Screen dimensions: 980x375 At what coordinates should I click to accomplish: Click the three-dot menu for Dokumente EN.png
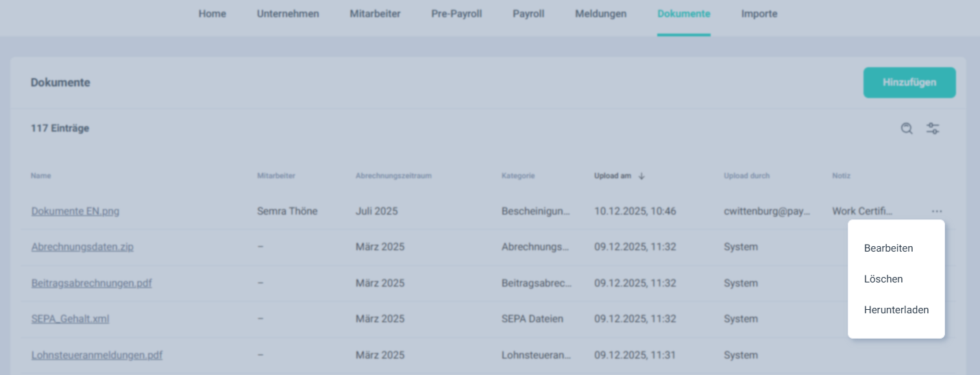937,211
